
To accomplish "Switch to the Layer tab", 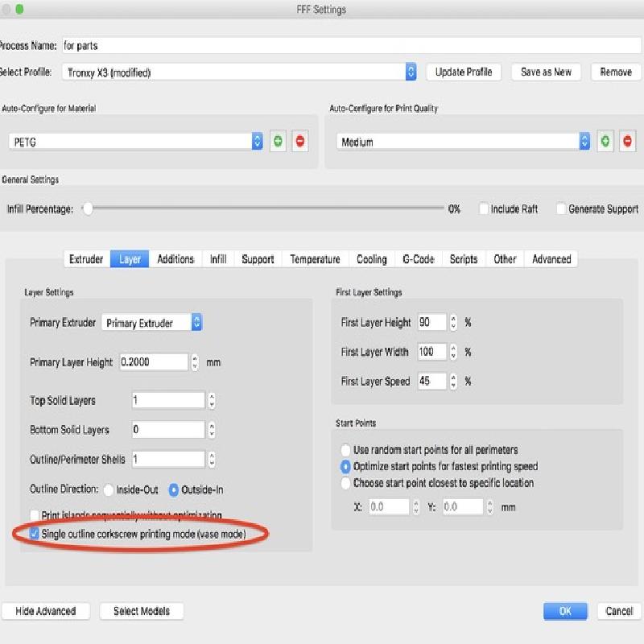I will tap(130, 259).
